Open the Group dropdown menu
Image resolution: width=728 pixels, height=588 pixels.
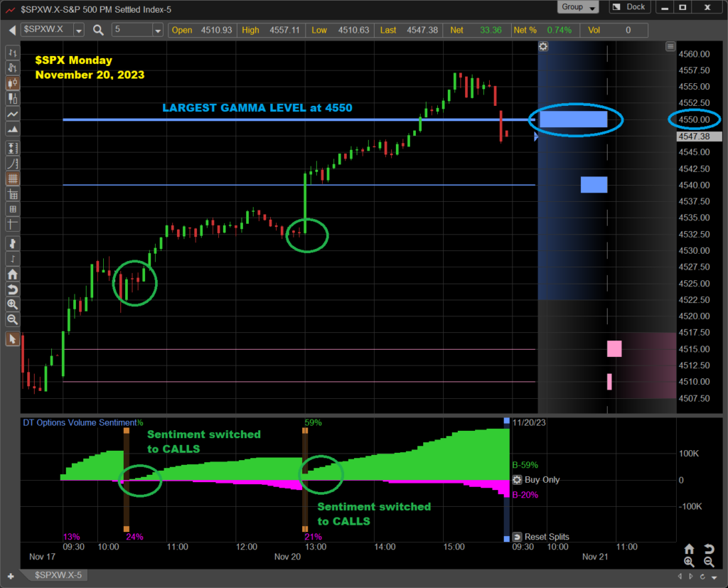[x=579, y=7]
